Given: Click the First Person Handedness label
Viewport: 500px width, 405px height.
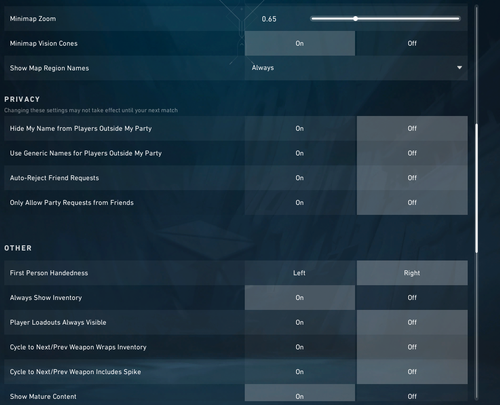Looking at the screenshot, I should tap(49, 273).
